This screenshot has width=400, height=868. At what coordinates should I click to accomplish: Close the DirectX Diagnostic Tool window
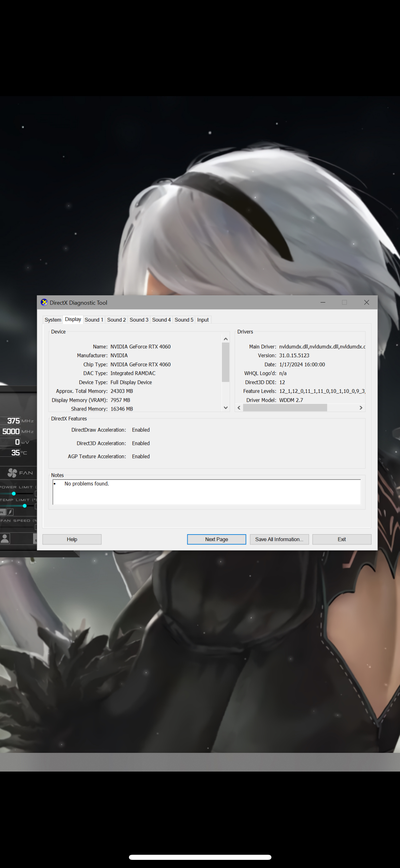click(366, 302)
